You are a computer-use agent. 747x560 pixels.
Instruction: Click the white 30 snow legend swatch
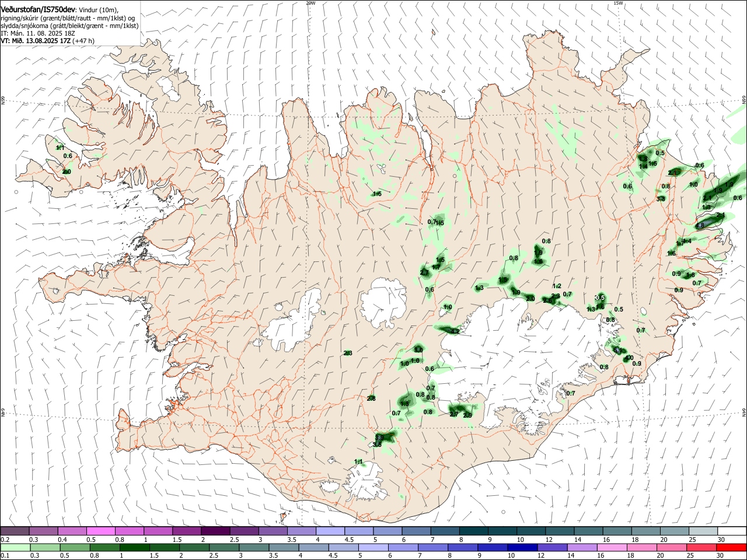click(x=732, y=531)
